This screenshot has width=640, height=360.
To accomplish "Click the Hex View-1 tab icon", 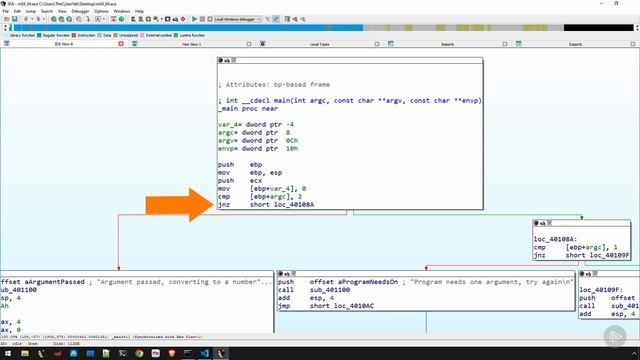I will coord(135,44).
